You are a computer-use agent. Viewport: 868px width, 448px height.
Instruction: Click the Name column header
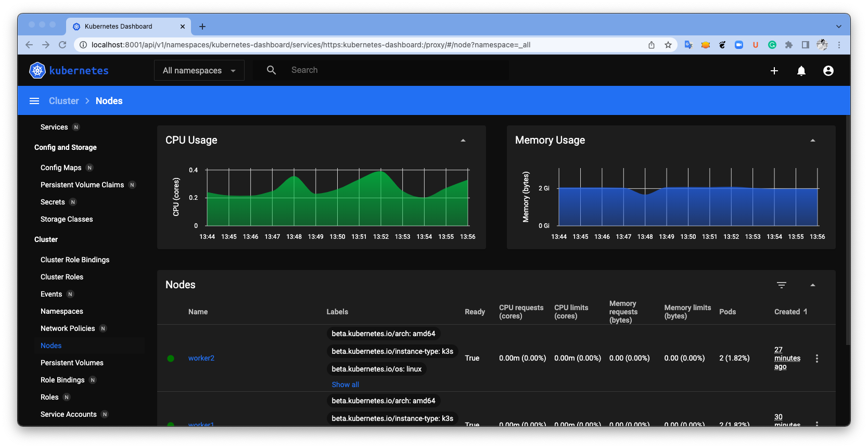click(x=198, y=312)
